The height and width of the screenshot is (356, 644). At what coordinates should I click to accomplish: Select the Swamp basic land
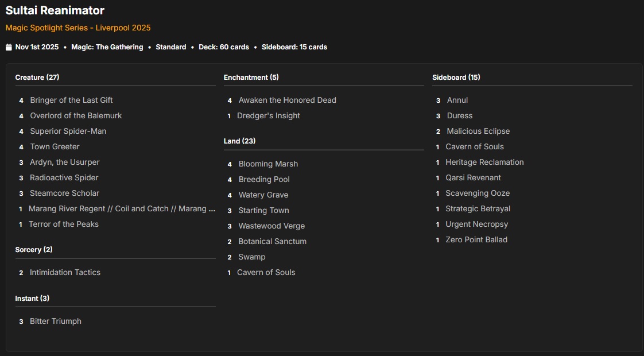252,257
